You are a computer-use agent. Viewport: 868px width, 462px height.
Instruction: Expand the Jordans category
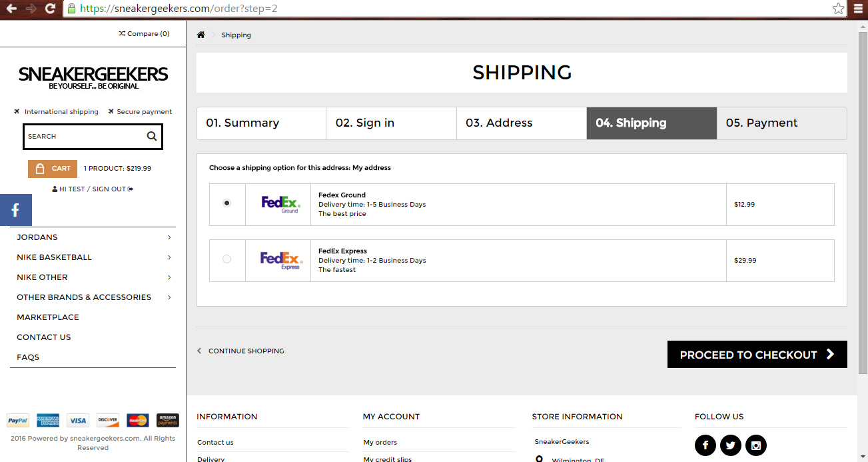pos(169,237)
